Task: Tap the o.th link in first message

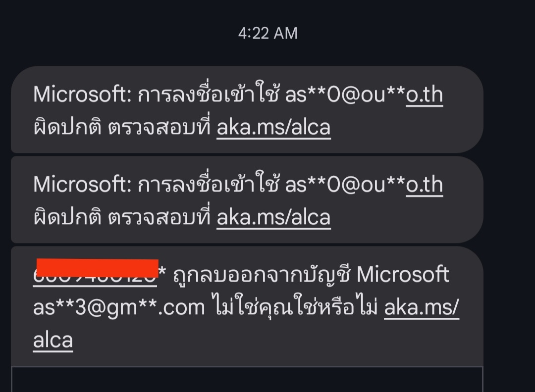Action: pos(424,95)
